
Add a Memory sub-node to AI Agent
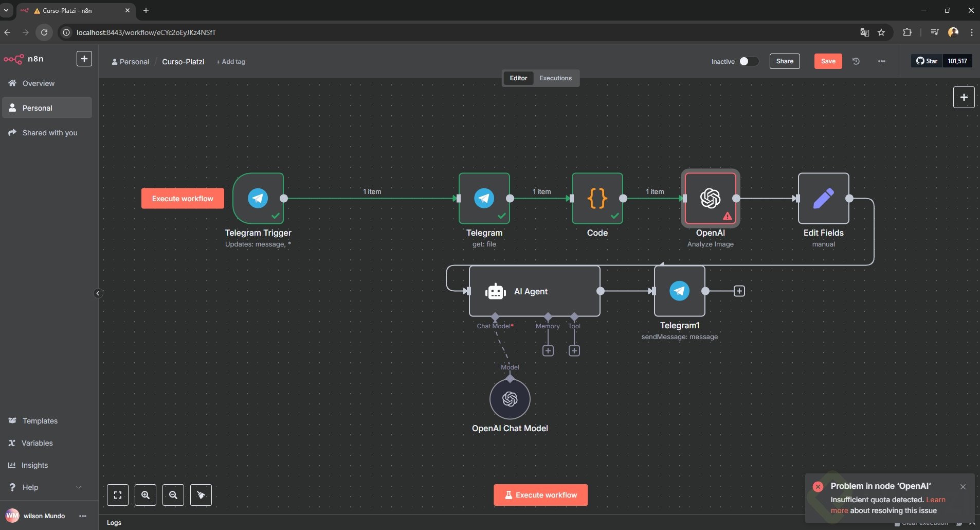point(548,351)
